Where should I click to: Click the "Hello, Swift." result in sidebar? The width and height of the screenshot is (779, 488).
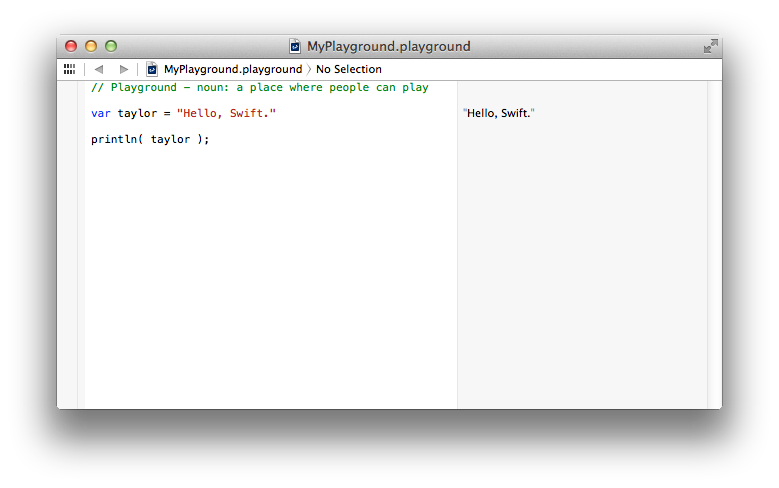point(499,113)
